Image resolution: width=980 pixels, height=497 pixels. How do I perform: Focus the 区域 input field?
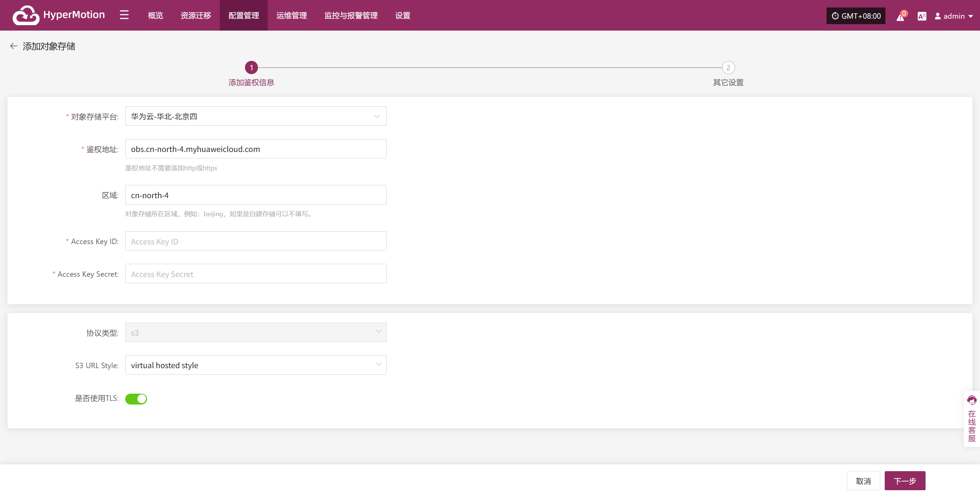(256, 195)
